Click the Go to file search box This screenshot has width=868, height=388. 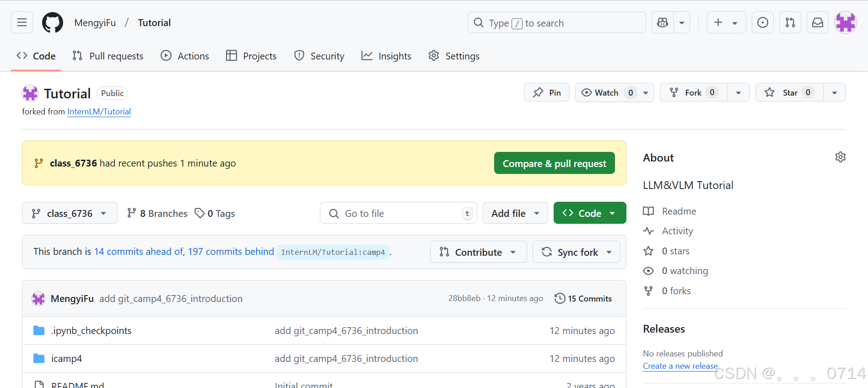398,213
